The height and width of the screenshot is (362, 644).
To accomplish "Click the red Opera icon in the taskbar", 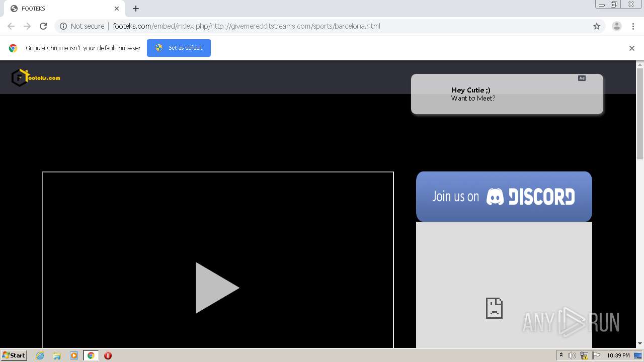I will 108,355.
